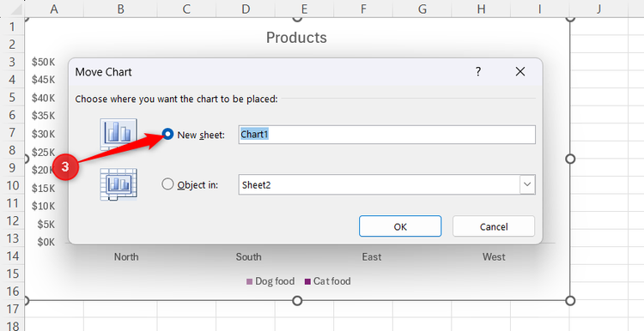This screenshot has height=331, width=644.
Task: Select the Products chart title
Action: coord(296,38)
